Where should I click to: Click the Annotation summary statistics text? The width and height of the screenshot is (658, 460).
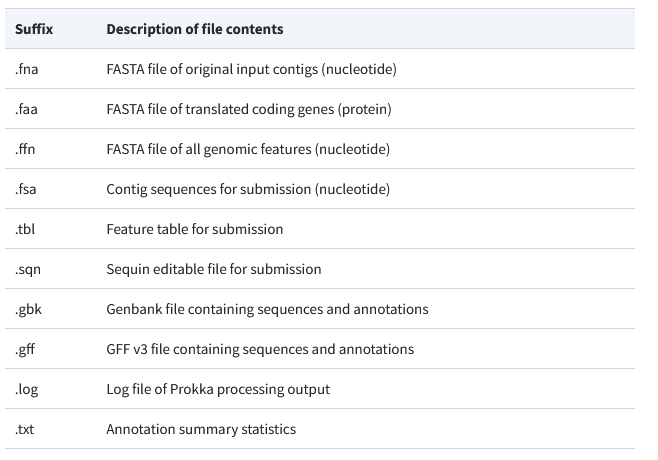(x=201, y=429)
